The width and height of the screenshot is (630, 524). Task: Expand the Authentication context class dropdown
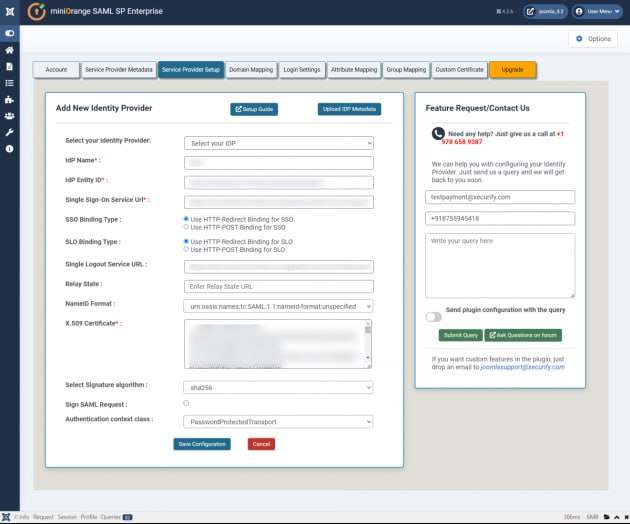(x=278, y=422)
